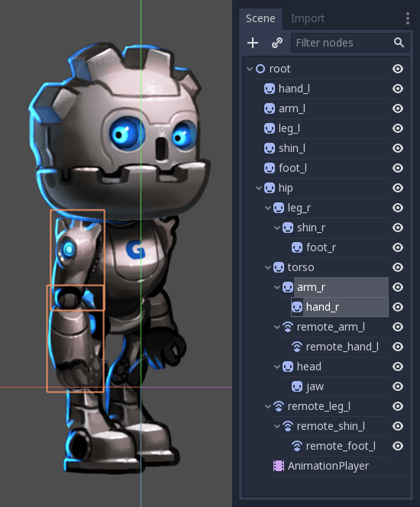Click the Instance scene link icon

[277, 43]
